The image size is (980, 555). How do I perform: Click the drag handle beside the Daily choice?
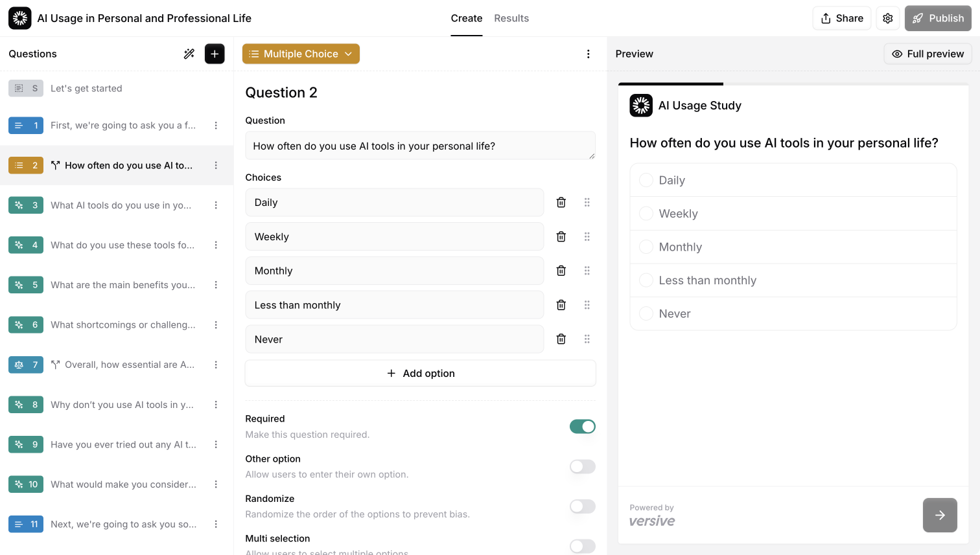click(587, 202)
